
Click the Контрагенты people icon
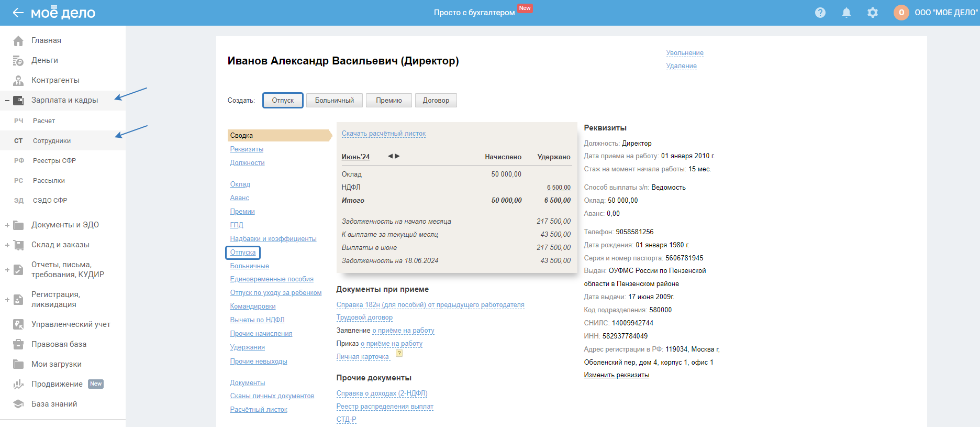(x=18, y=80)
